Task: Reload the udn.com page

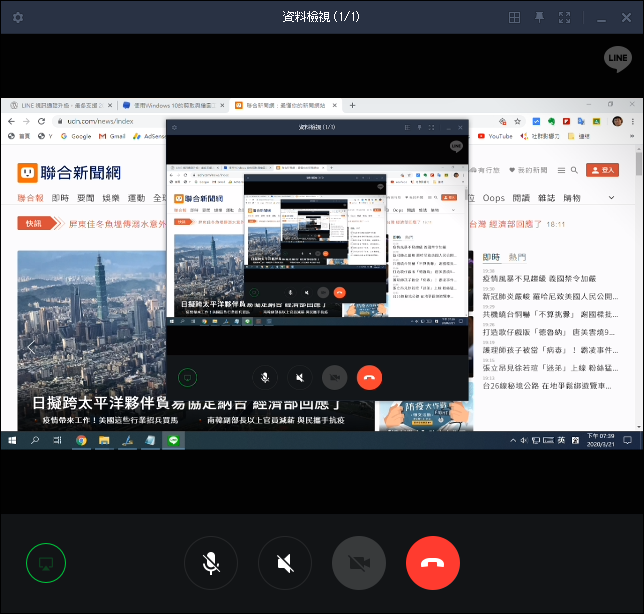Action: [x=41, y=121]
